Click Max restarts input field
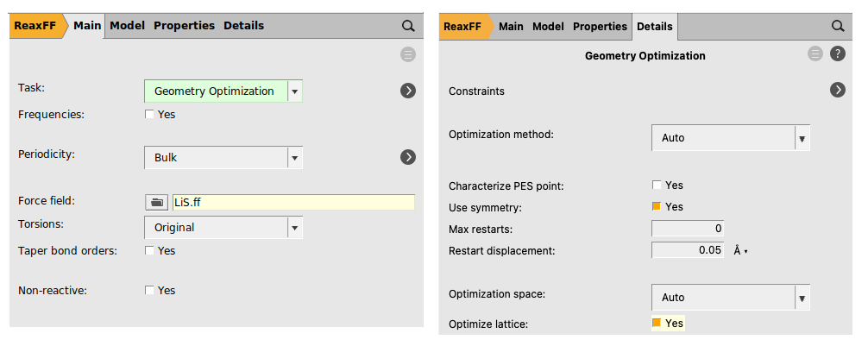868x346 pixels. click(688, 228)
